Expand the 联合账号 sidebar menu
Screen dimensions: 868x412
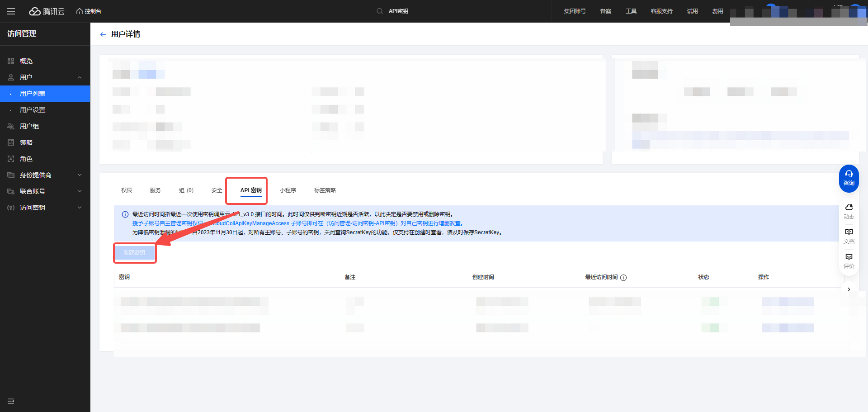80,191
